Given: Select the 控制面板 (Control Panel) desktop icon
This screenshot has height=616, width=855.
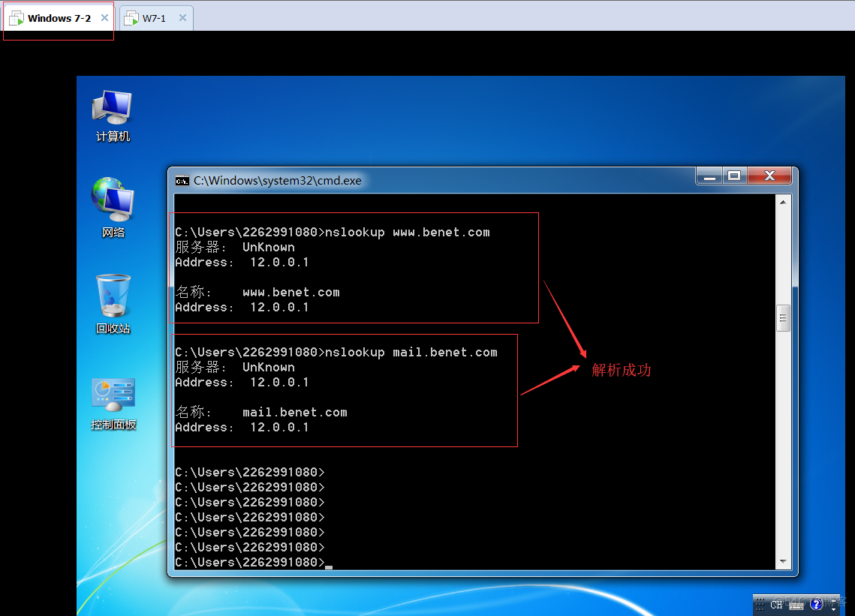Looking at the screenshot, I should click(x=113, y=403).
